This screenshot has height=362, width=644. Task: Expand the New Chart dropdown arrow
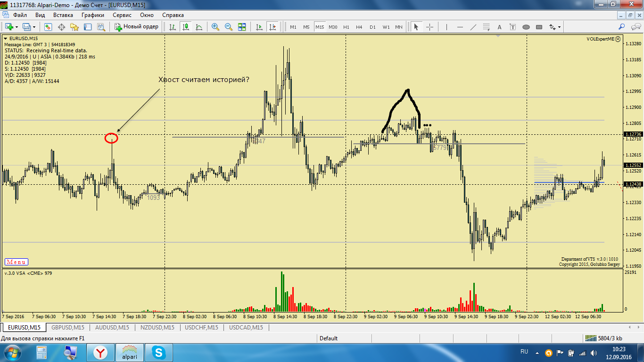[17, 27]
